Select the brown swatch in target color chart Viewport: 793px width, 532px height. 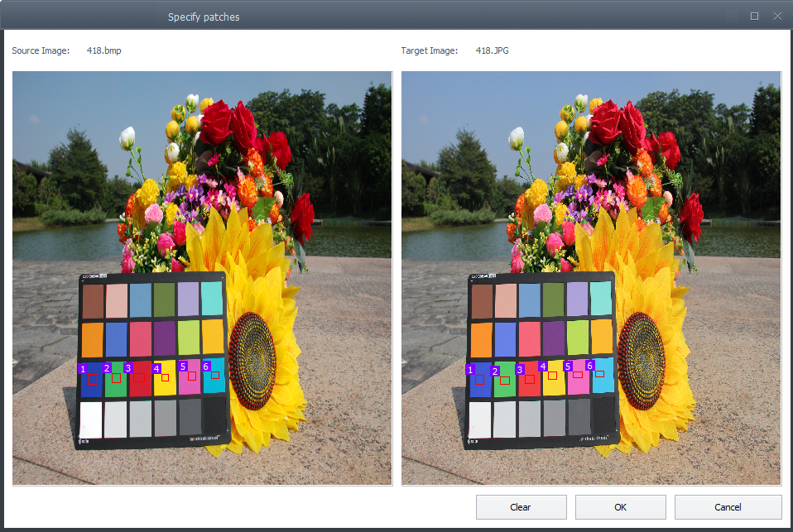click(x=481, y=302)
